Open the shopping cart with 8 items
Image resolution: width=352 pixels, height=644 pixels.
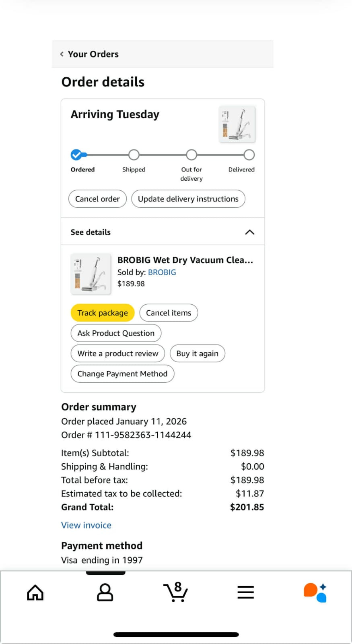[x=176, y=592]
